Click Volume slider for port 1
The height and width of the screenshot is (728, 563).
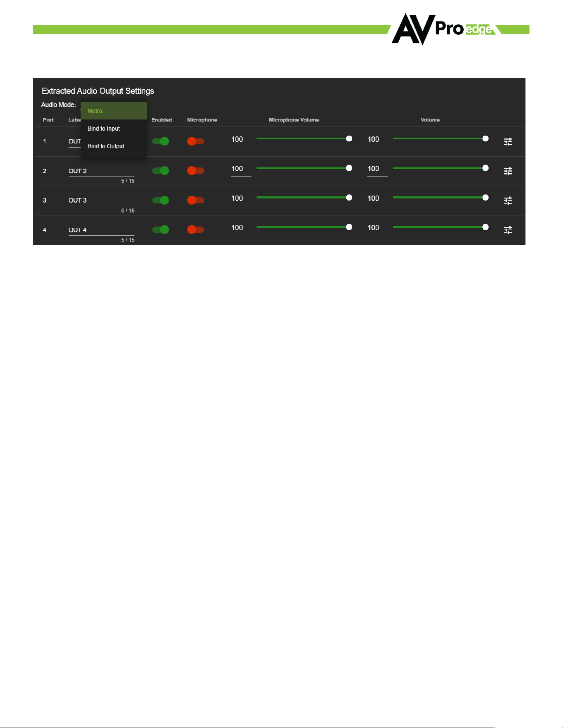tap(441, 138)
